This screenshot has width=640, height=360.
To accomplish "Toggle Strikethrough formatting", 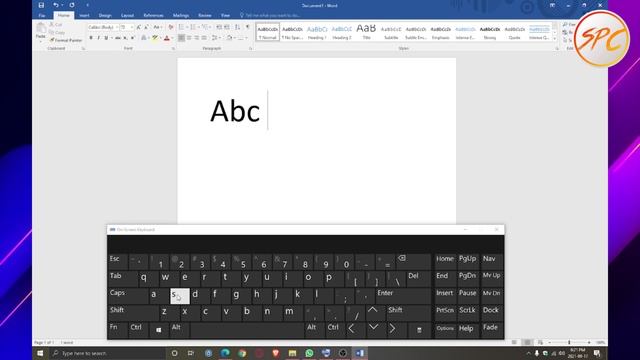I will coord(118,38).
